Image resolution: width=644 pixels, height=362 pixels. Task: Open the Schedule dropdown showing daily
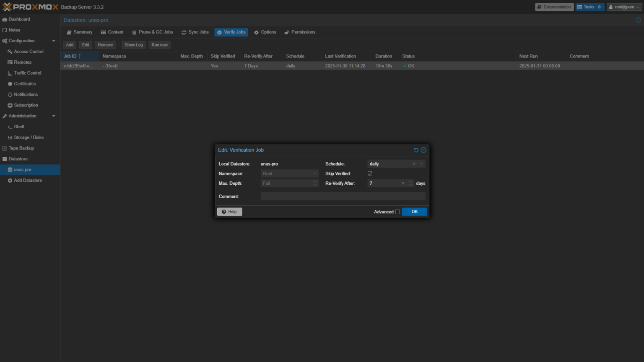[x=421, y=163]
